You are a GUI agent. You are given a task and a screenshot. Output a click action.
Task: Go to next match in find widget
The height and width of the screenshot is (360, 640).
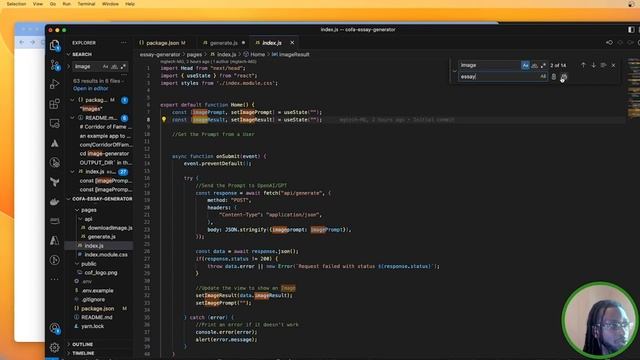click(x=593, y=65)
